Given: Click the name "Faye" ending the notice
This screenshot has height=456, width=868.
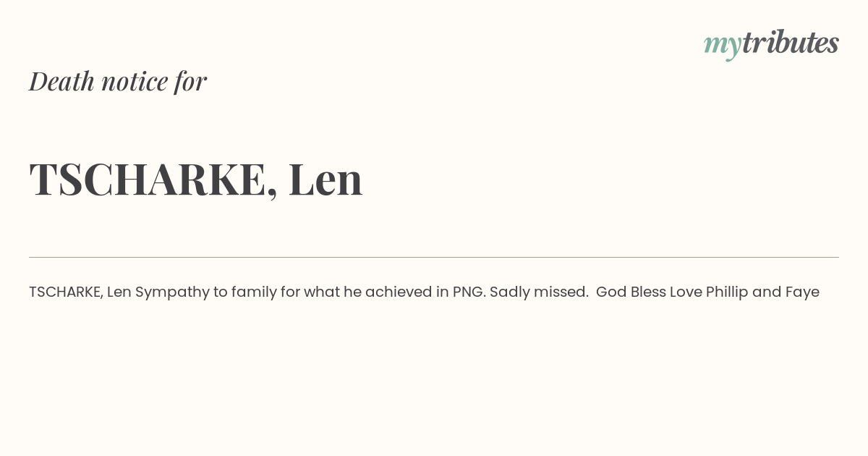Looking at the screenshot, I should pyautogui.click(x=802, y=293).
